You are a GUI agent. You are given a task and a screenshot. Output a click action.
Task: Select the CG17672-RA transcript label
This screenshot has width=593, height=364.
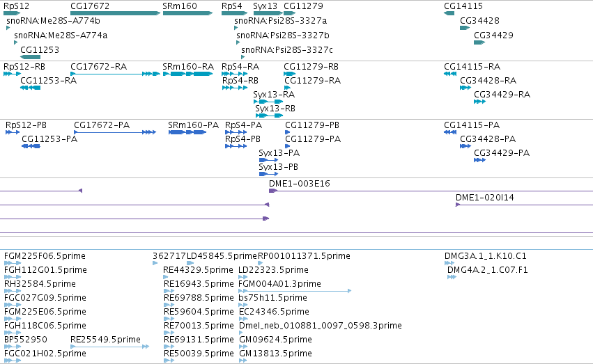[x=99, y=67]
